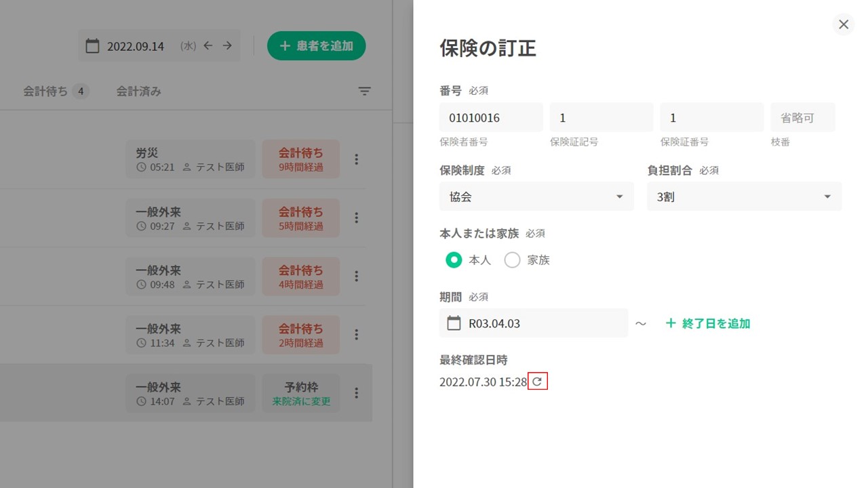The image size is (868, 488).
Task: Click the calendar icon in the 期間 field
Action: point(454,323)
